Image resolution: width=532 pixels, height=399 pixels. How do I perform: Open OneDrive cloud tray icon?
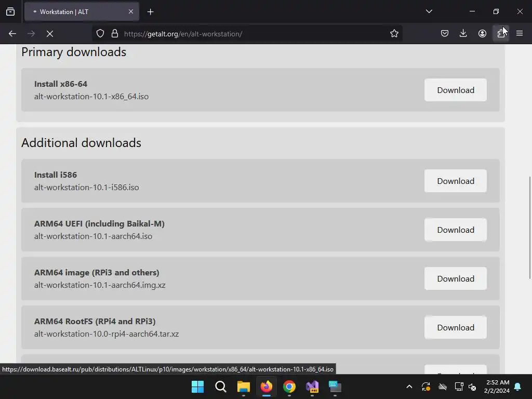click(443, 387)
